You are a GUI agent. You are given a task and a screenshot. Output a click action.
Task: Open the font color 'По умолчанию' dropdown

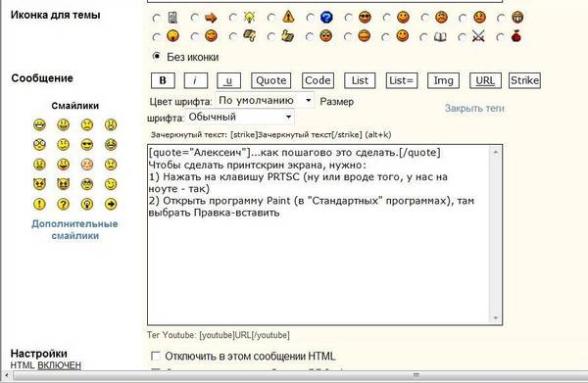point(265,101)
